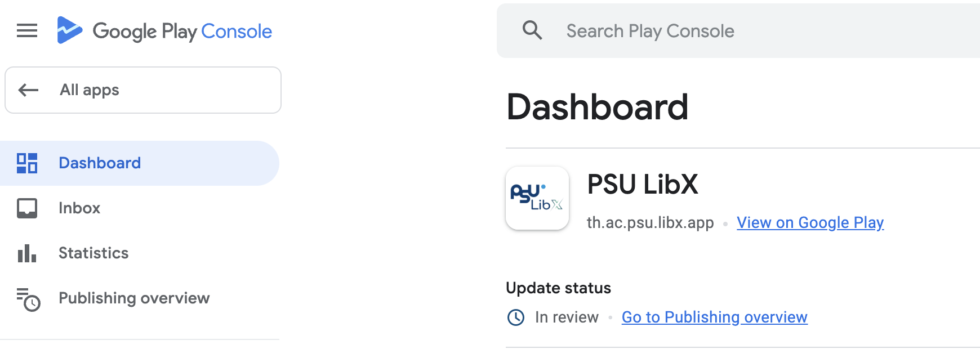Click the back arrow on All apps
980x358 pixels.
27,89
